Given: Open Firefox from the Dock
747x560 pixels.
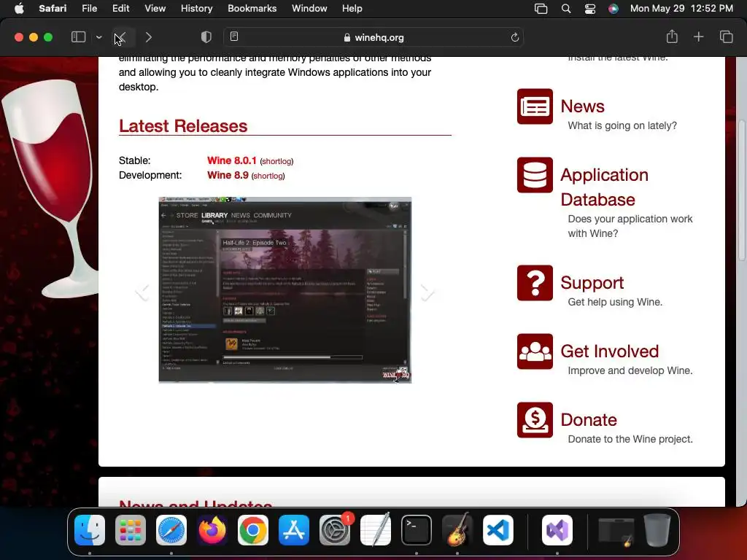Looking at the screenshot, I should 212,530.
